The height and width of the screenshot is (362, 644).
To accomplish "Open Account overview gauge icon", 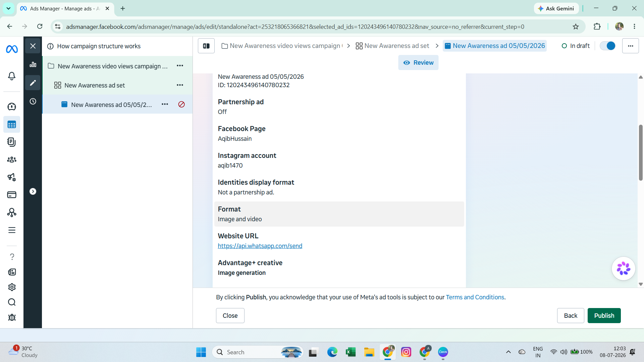I will (x=12, y=107).
